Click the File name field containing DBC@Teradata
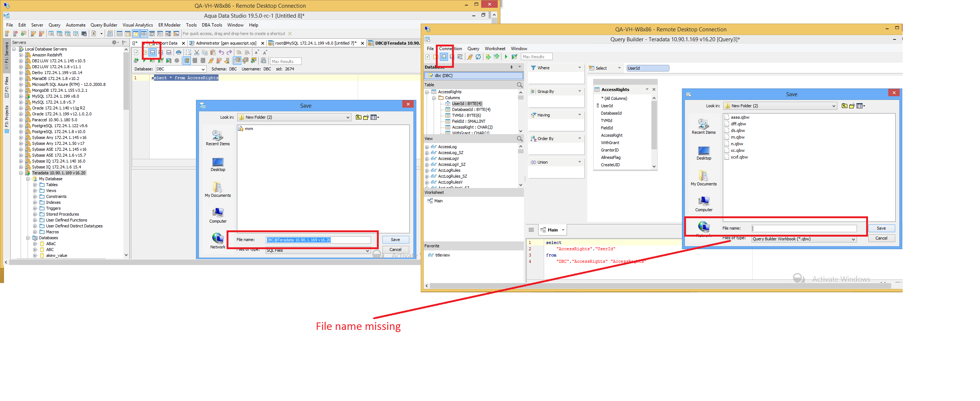This screenshot has height=401, width=980. [318, 240]
